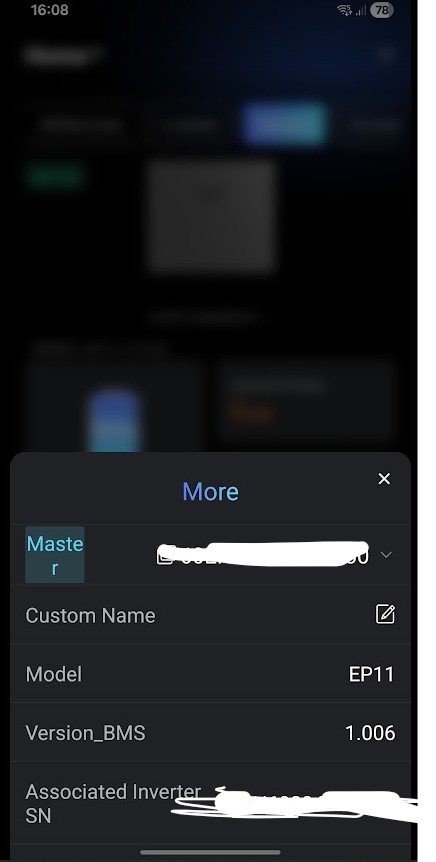This screenshot has height=862, width=436.
Task: Tap the Custom Name edit pencil icon
Action: (x=385, y=614)
